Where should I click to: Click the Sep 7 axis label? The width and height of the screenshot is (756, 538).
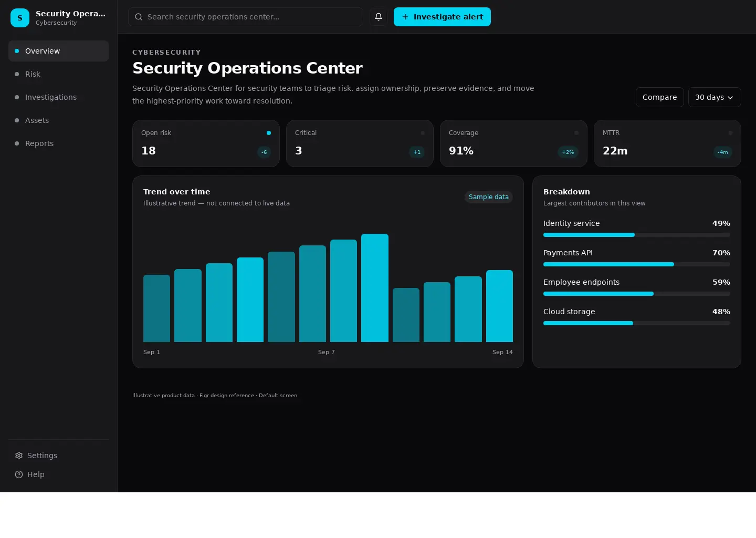327,352
